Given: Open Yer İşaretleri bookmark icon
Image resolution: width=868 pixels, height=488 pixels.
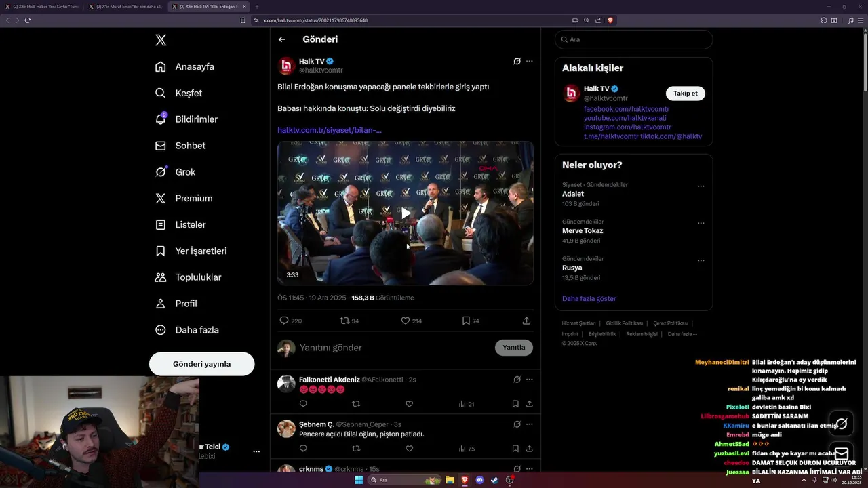Looking at the screenshot, I should coord(161,251).
